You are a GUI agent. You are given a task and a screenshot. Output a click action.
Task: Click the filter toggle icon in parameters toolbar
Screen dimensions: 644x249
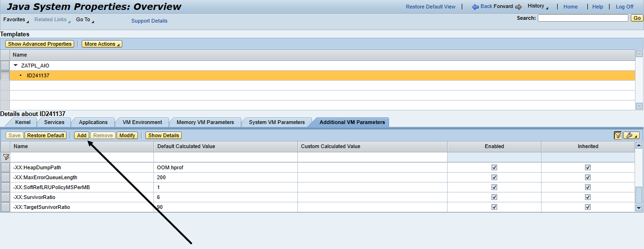click(618, 135)
